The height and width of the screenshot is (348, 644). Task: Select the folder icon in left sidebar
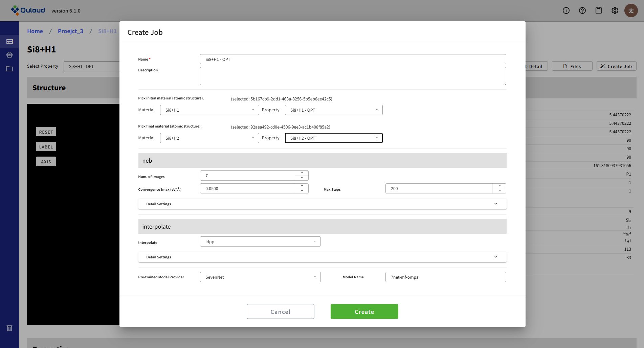click(x=9, y=69)
